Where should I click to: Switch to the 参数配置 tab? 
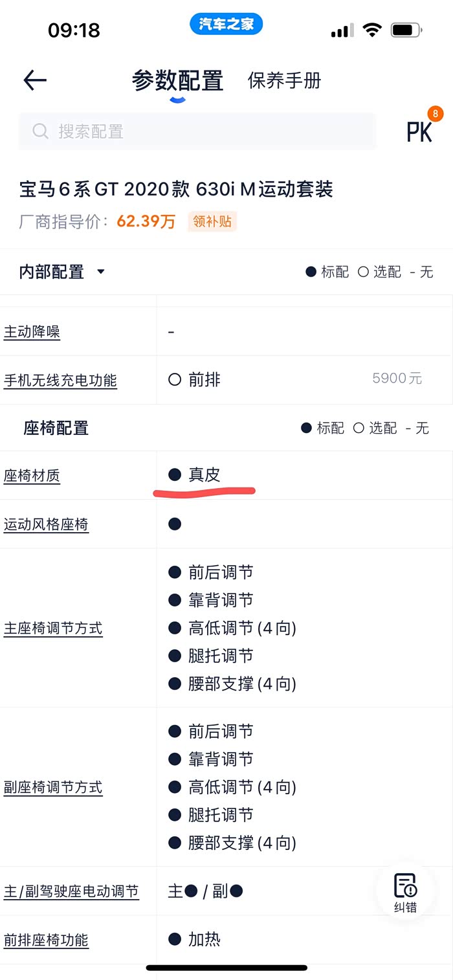coord(177,81)
